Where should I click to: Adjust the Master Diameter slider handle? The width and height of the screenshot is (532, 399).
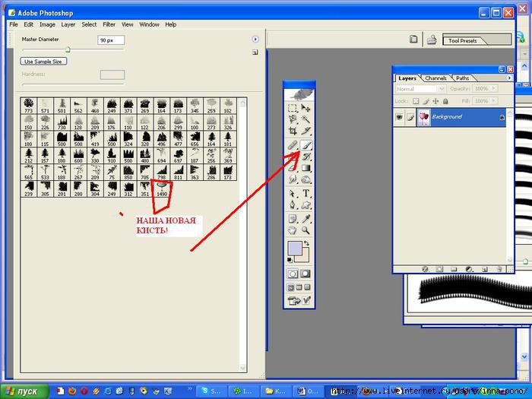tap(68, 50)
